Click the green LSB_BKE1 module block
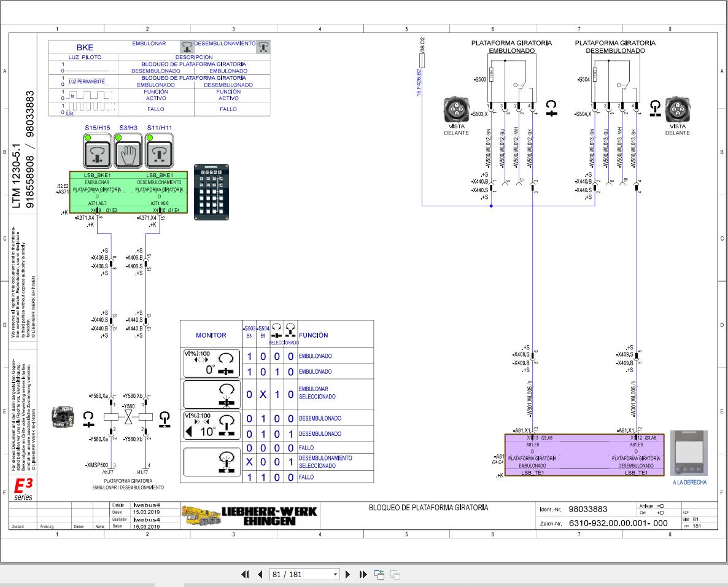Screen dimensions: 728x587 [x=128, y=192]
